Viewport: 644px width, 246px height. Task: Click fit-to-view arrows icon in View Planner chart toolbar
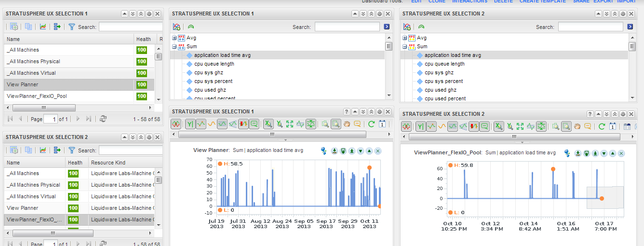pyautogui.click(x=290, y=124)
